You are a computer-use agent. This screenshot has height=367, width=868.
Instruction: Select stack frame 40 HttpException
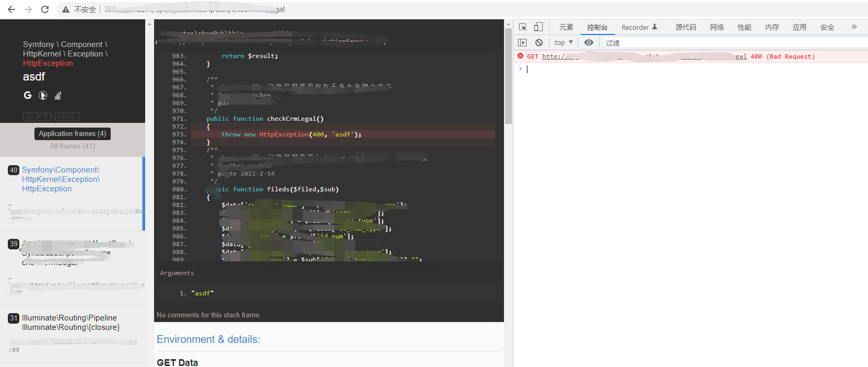(x=72, y=193)
